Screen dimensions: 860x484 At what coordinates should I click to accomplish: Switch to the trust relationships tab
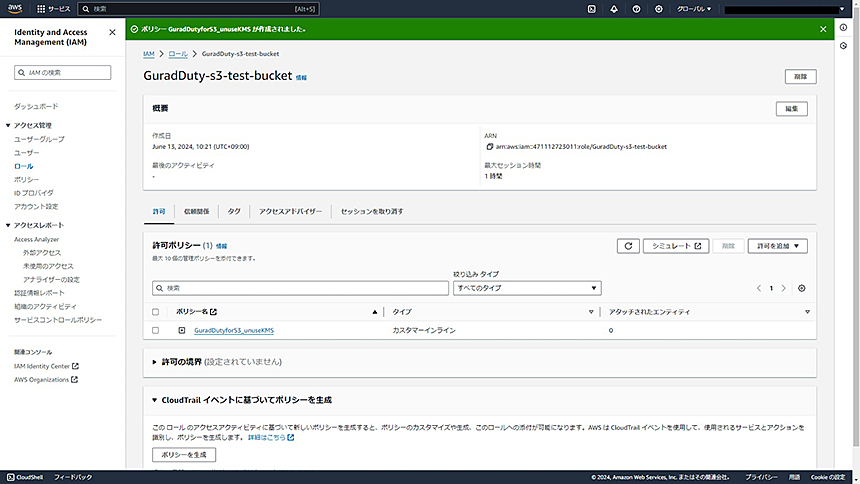pos(196,211)
